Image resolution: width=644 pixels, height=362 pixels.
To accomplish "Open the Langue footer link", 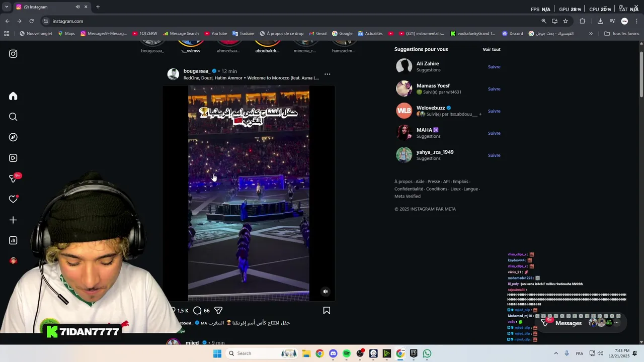I will [x=470, y=189].
